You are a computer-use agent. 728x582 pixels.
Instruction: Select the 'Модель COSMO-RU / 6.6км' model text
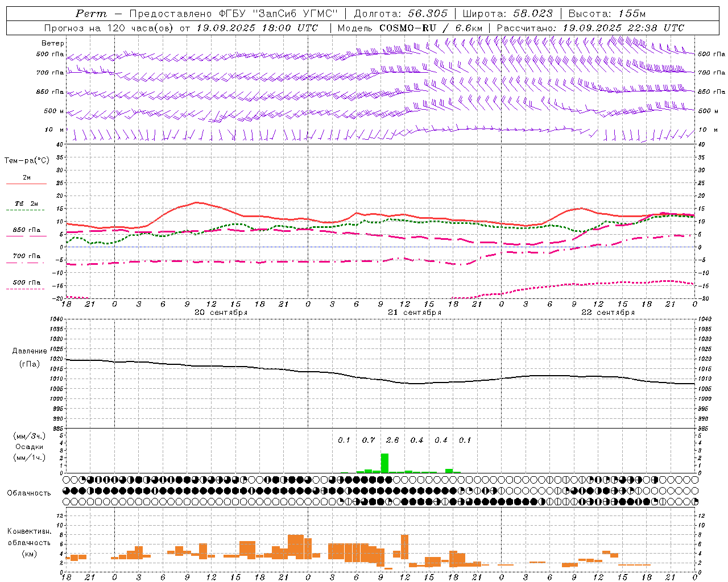click(410, 28)
